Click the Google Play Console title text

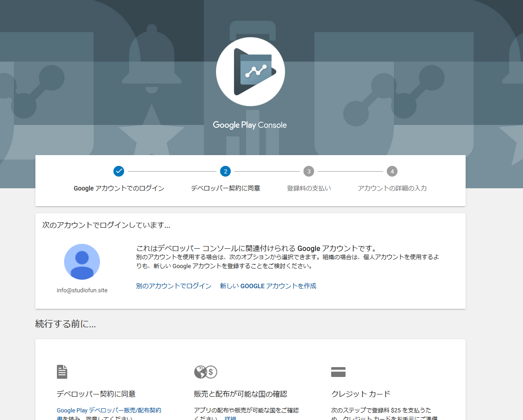click(x=250, y=125)
